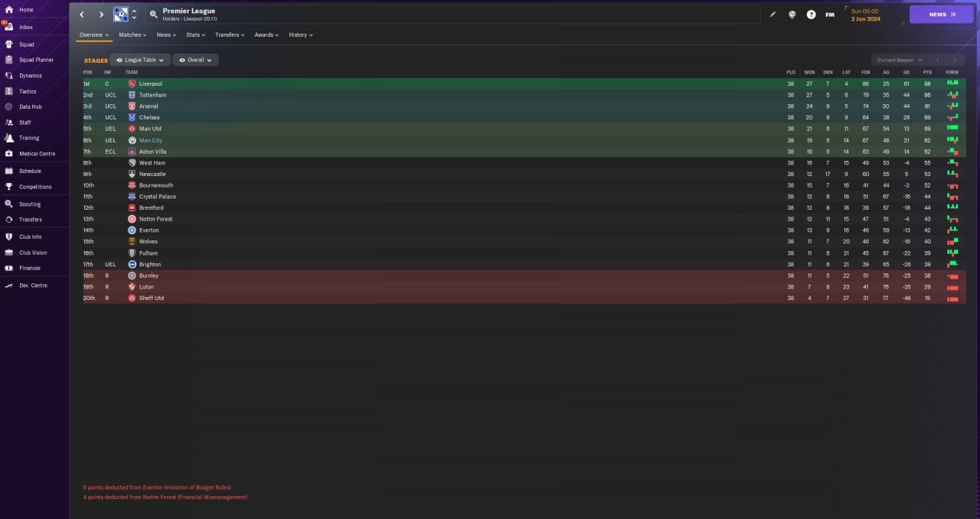Screen dimensions: 980x519
Task: Open Man City team link
Action: 151,140
